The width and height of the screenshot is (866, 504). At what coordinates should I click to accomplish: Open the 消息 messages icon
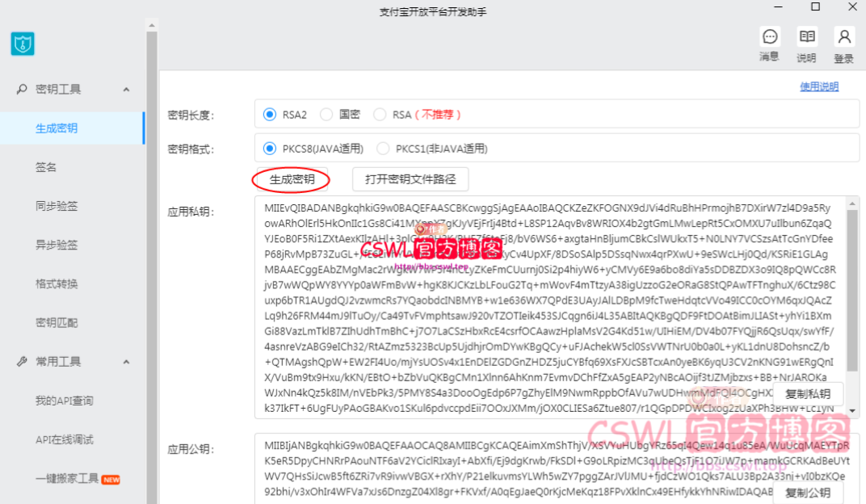click(770, 37)
